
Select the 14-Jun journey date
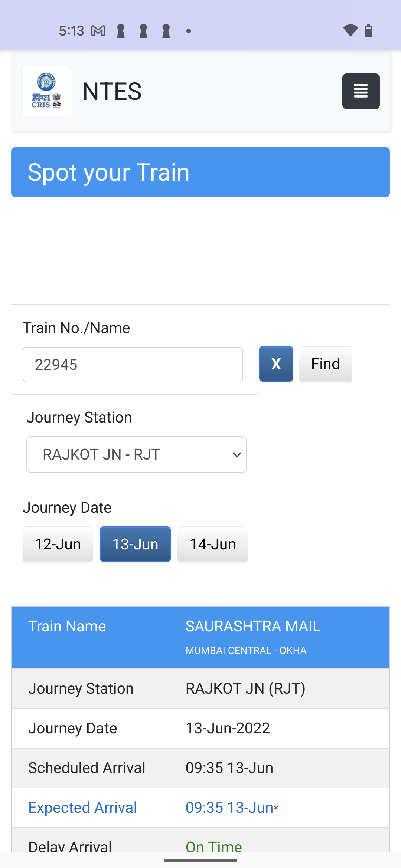coord(212,544)
